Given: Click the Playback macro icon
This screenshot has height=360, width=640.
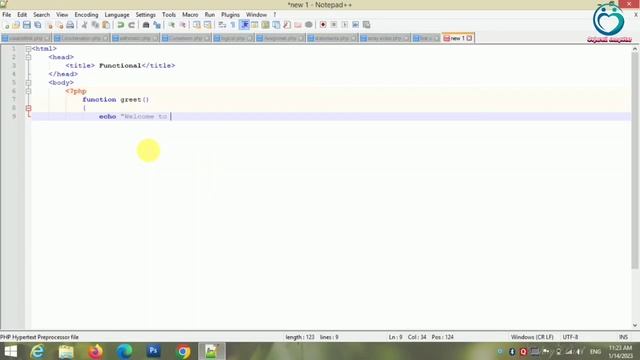Looking at the screenshot, I should click(344, 25).
